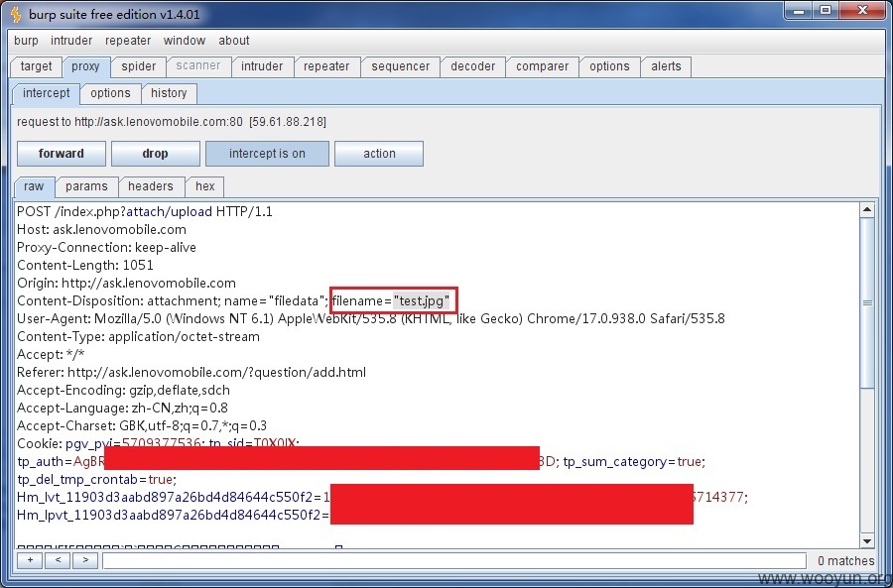The height and width of the screenshot is (588, 893).
Task: Open the main options tab
Action: tap(609, 66)
